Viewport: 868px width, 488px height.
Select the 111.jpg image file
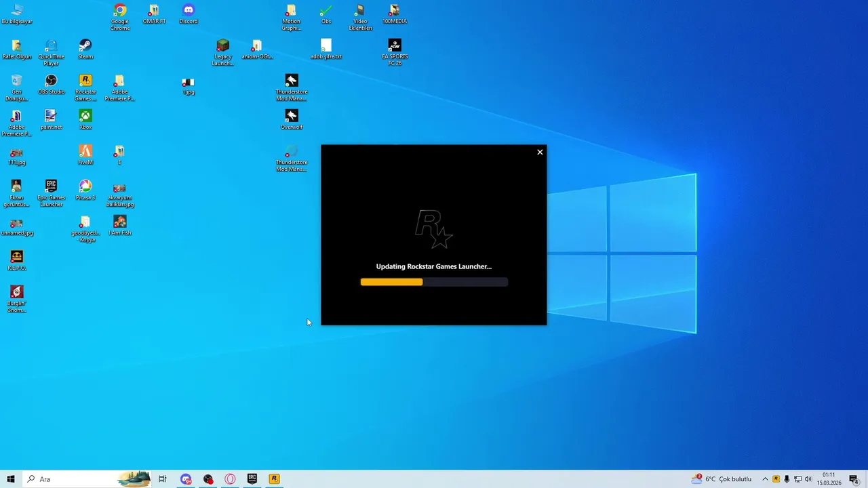pos(17,155)
